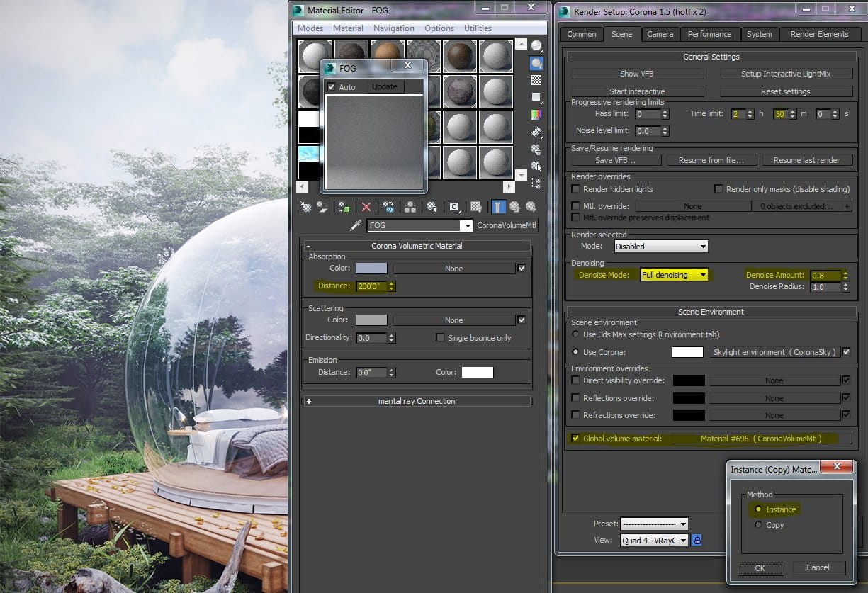This screenshot has height=593, width=868.
Task: Select the Copy radio button
Action: pos(758,525)
